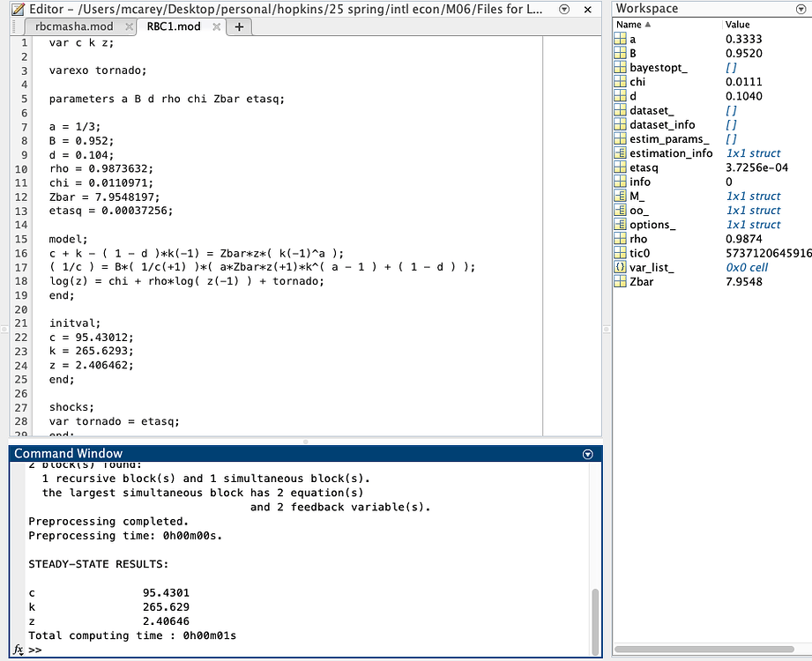Click the info variable icon

(x=620, y=182)
